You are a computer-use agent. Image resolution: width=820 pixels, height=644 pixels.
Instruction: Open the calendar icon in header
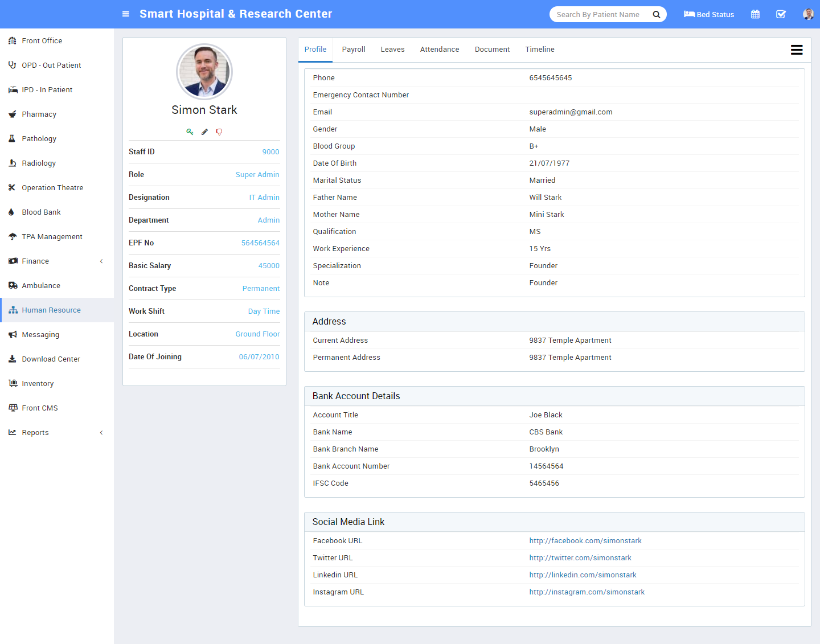pos(755,14)
